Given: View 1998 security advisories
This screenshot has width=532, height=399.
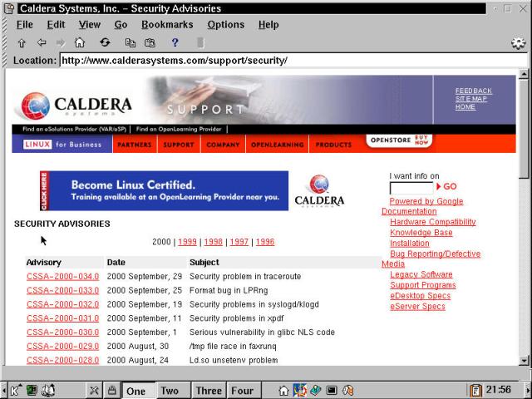Looking at the screenshot, I should 214,242.
